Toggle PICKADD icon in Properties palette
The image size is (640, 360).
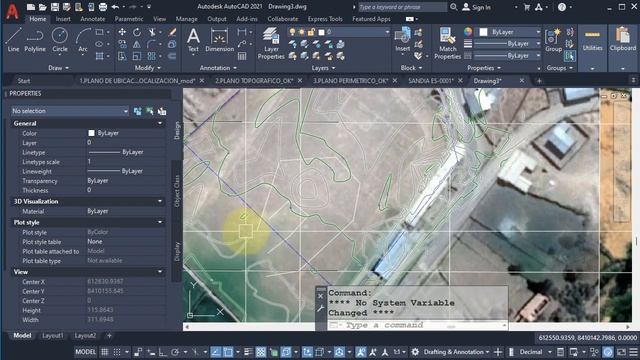click(138, 111)
